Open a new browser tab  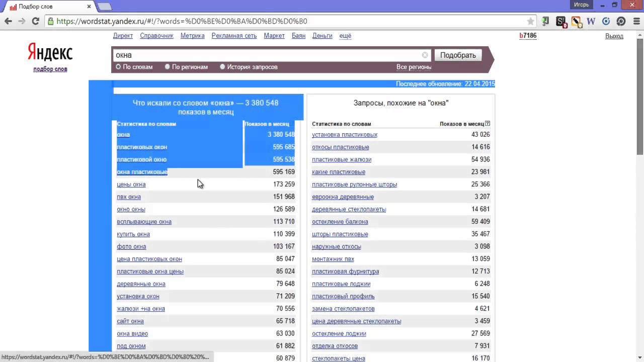pyautogui.click(x=104, y=7)
